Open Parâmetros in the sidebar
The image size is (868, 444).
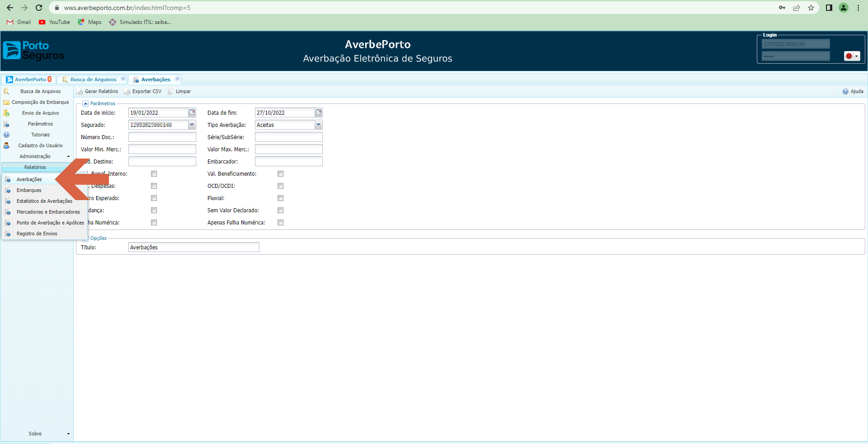click(37, 124)
